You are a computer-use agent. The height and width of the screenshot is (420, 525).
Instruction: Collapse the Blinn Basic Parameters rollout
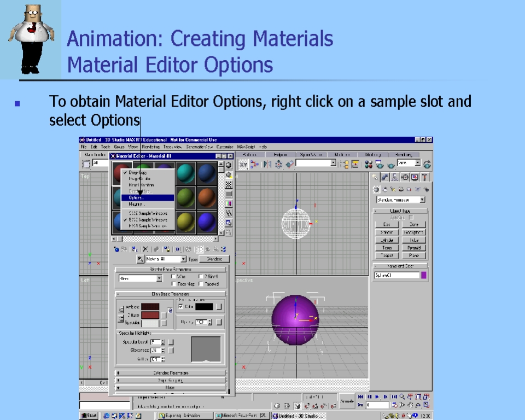click(170, 293)
